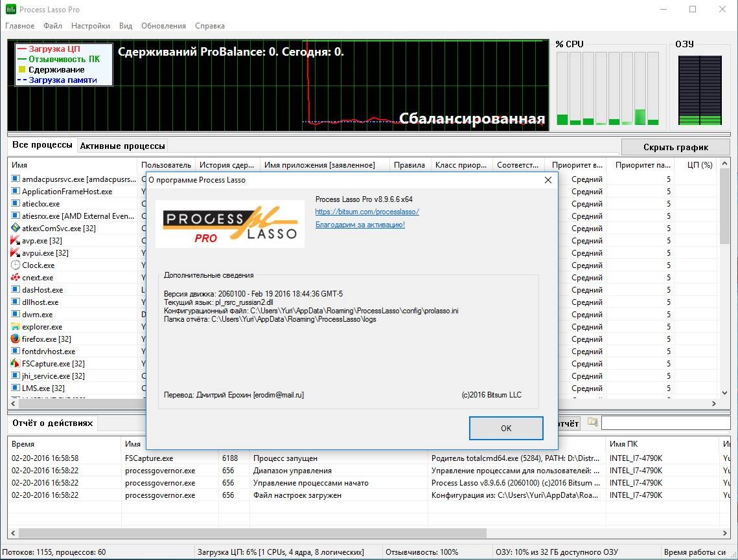Sort the log by Имя ПК column
The height and width of the screenshot is (560, 738).
tap(663, 444)
